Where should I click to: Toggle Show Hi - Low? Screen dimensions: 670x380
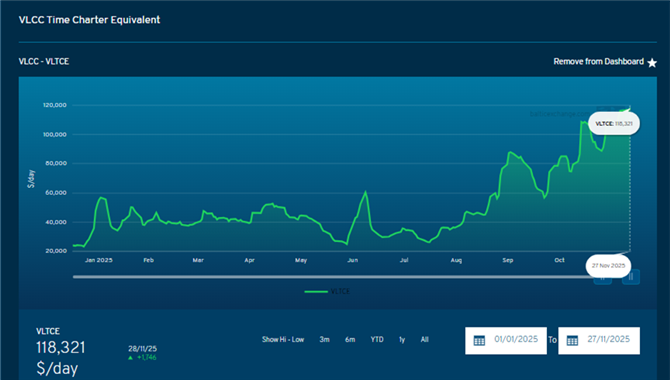point(283,339)
